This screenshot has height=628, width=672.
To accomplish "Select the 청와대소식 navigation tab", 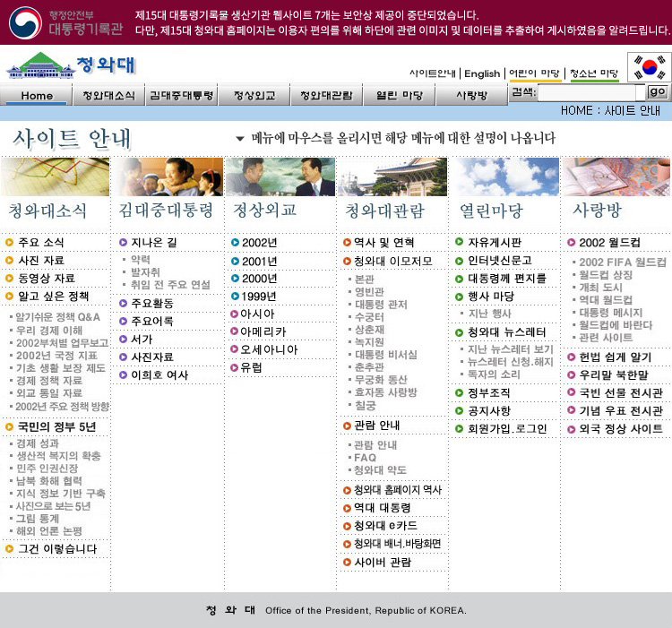I will point(108,95).
